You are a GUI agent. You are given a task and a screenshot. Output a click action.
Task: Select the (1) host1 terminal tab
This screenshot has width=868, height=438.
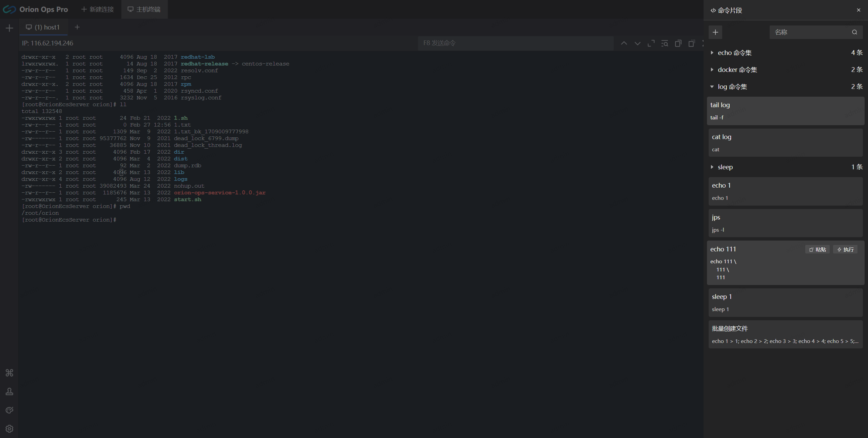tap(43, 27)
